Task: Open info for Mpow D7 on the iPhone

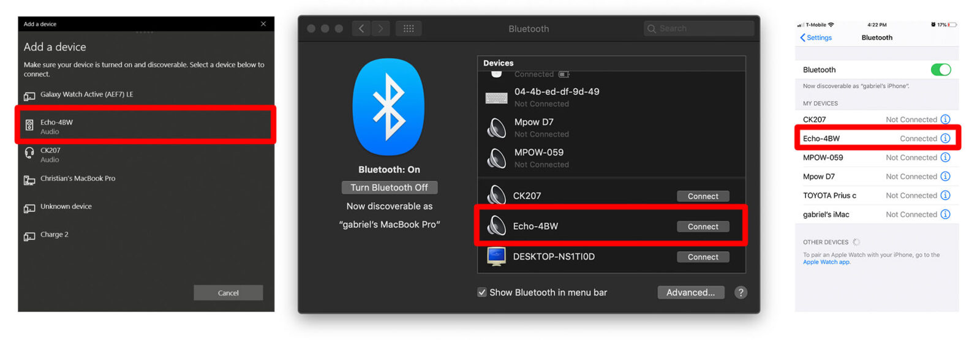Action: [x=946, y=176]
